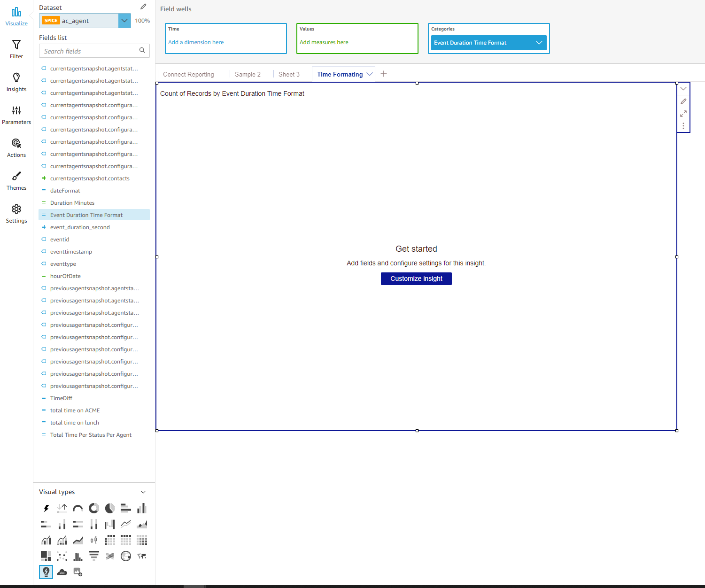Image resolution: width=705 pixels, height=588 pixels.
Task: Select the funnel chart visual type
Action: coord(94,556)
